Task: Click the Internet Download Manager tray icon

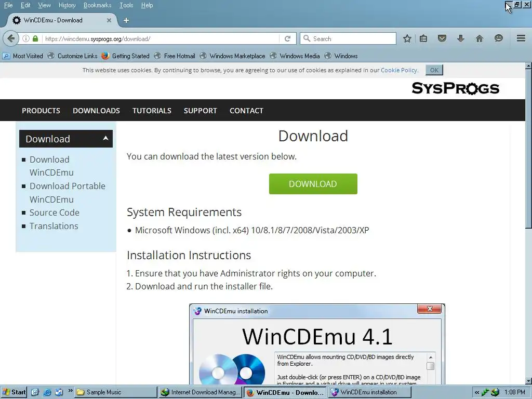Action: click(x=495, y=392)
